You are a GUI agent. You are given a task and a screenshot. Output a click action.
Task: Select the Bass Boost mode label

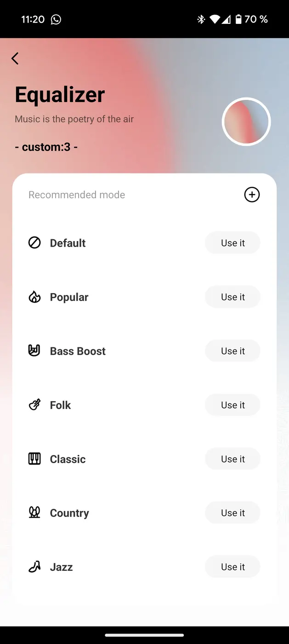coord(78,351)
